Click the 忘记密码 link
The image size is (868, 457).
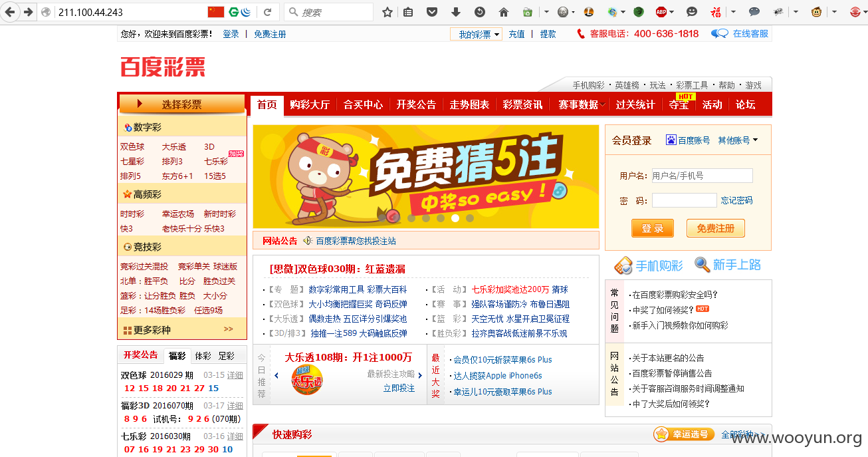click(x=736, y=200)
